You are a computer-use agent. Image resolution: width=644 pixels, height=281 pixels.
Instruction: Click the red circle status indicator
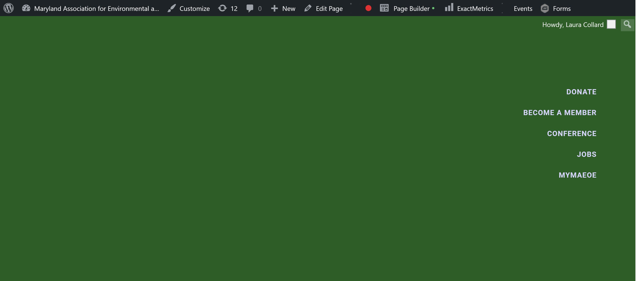click(368, 8)
